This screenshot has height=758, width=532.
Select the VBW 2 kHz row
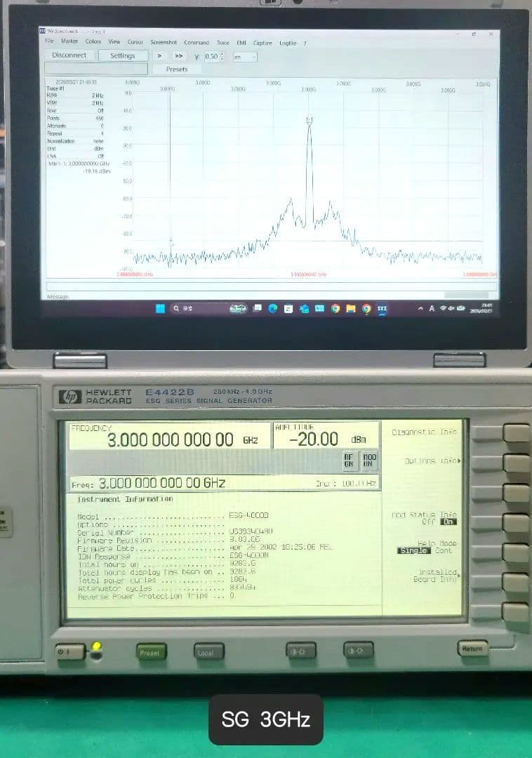click(x=75, y=103)
